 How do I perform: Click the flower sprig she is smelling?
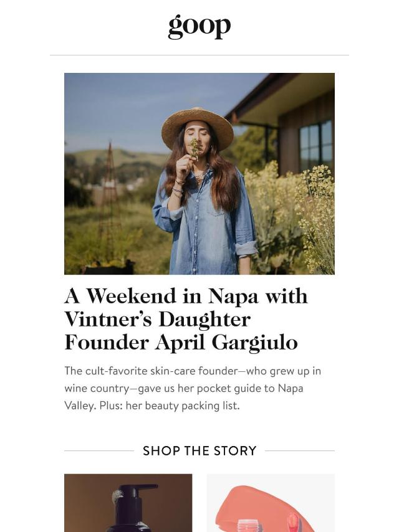tap(195, 149)
